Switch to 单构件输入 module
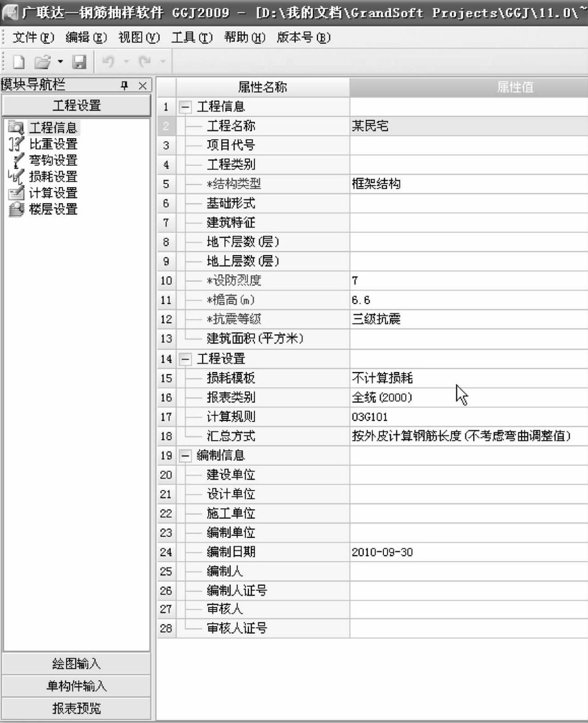Screen dimensions: 588x723 (76, 686)
